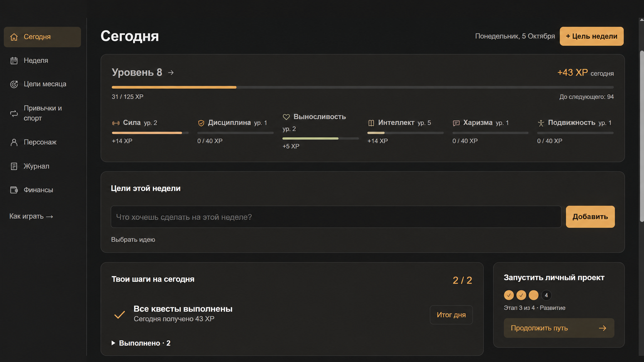Image resolution: width=644 pixels, height=362 pixels.
Task: Click the calendar icon beside Неделя
Action: (14, 60)
